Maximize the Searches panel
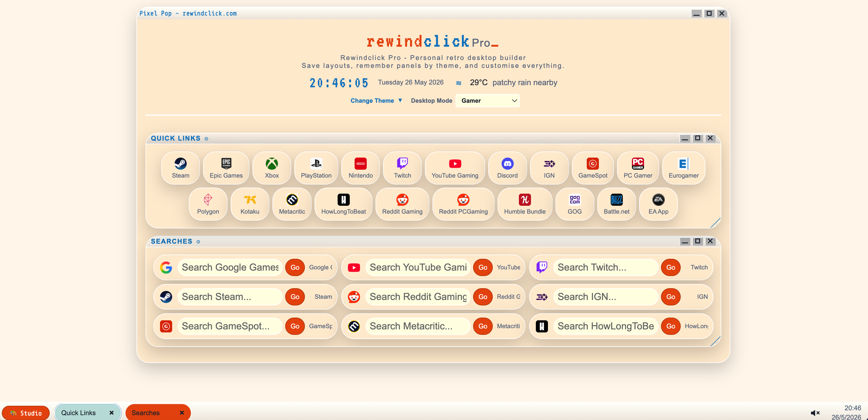The height and width of the screenshot is (420, 868). coord(697,242)
